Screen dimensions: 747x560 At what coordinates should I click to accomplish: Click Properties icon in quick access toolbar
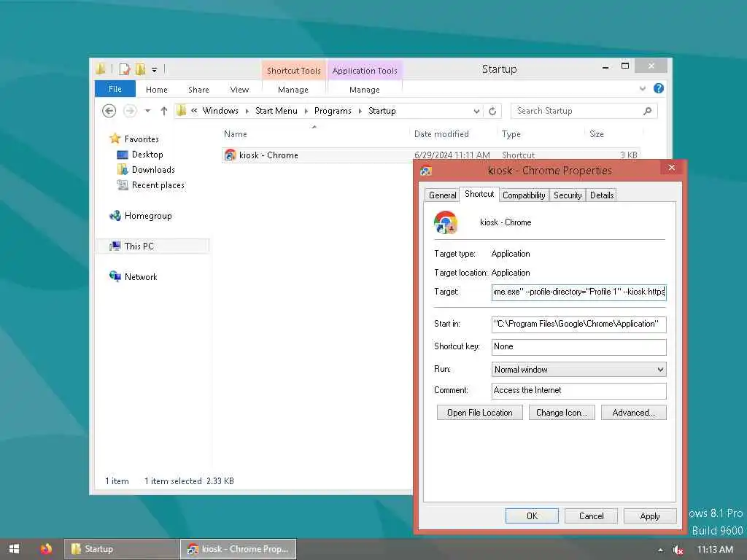click(x=125, y=69)
